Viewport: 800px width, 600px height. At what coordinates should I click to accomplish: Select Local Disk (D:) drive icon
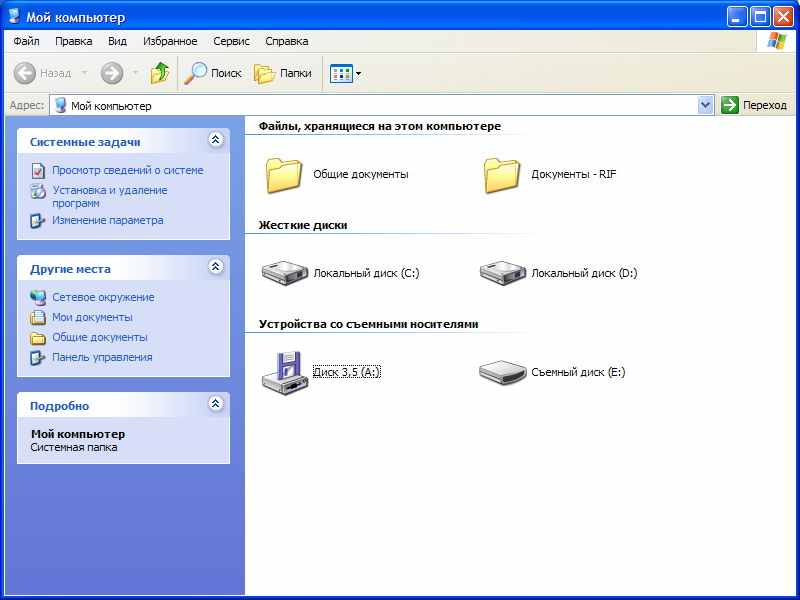(503, 273)
